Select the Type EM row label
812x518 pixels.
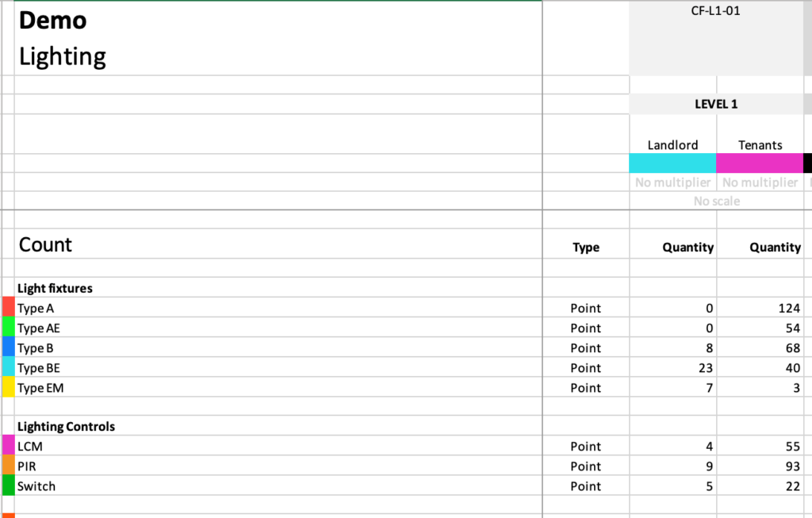pos(40,388)
